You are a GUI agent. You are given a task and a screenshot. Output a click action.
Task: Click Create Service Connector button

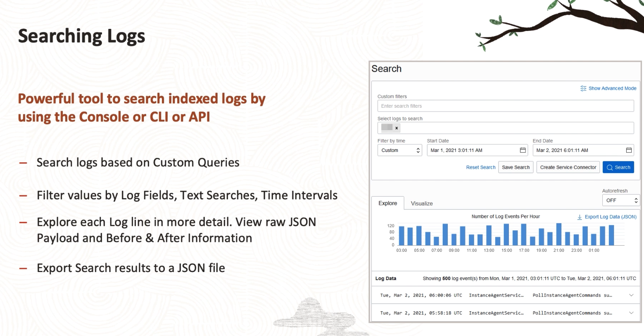568,168
